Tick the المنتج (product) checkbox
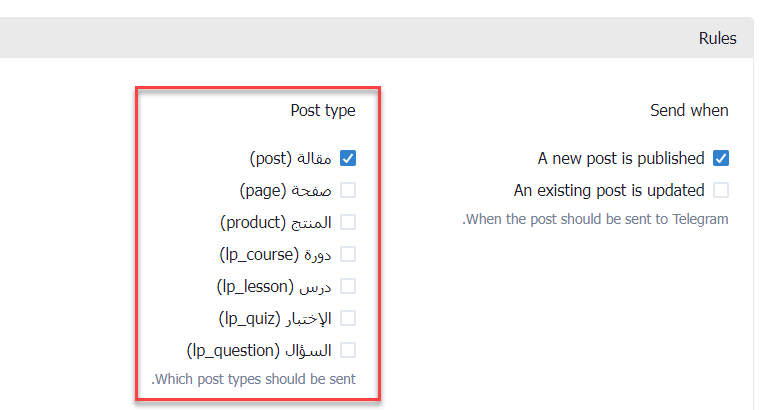The width and height of the screenshot is (766, 410). pos(348,222)
